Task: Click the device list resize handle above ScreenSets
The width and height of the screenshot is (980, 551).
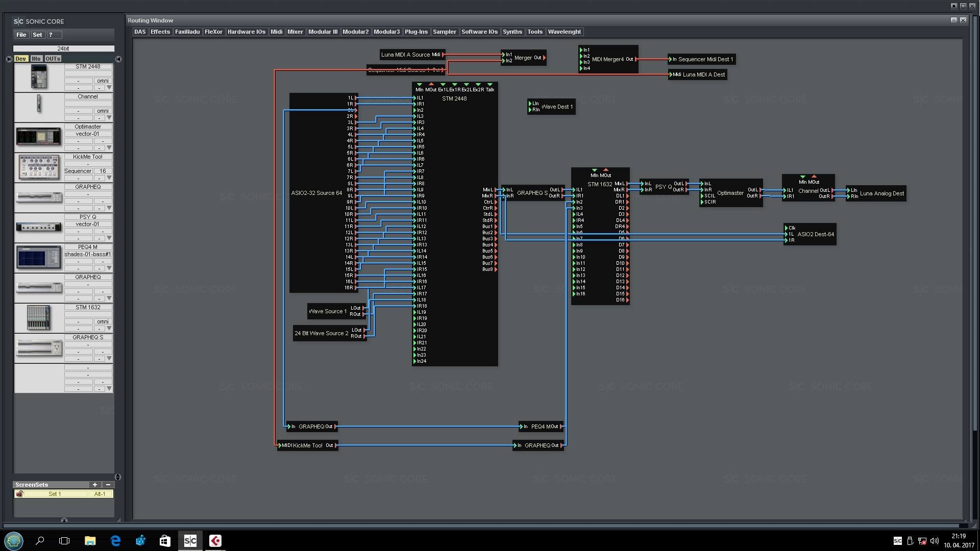Action: point(118,477)
